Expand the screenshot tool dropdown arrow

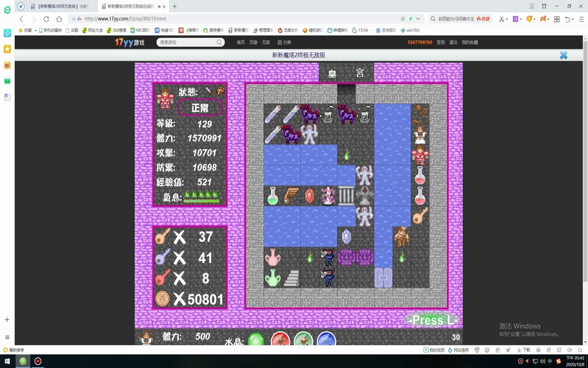pyautogui.click(x=507, y=19)
